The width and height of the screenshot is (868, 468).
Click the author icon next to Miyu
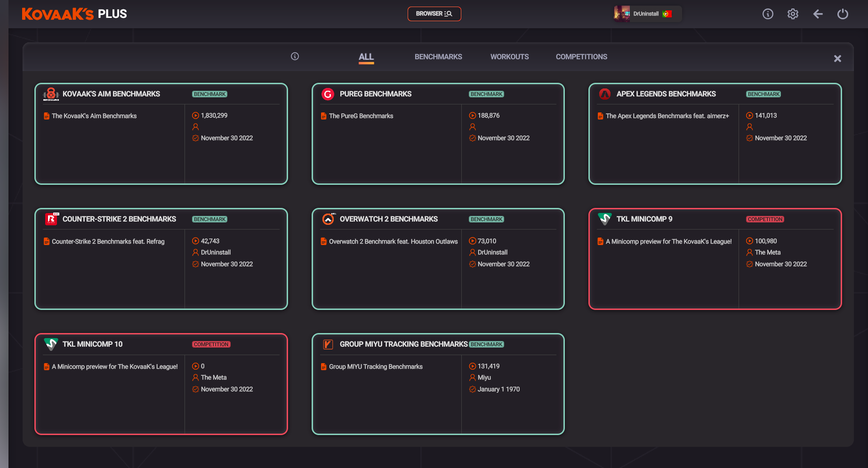pyautogui.click(x=472, y=377)
